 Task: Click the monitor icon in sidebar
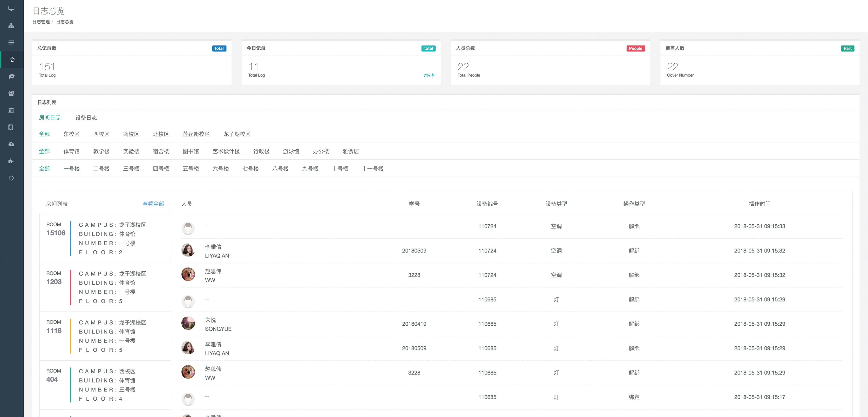[x=12, y=8]
